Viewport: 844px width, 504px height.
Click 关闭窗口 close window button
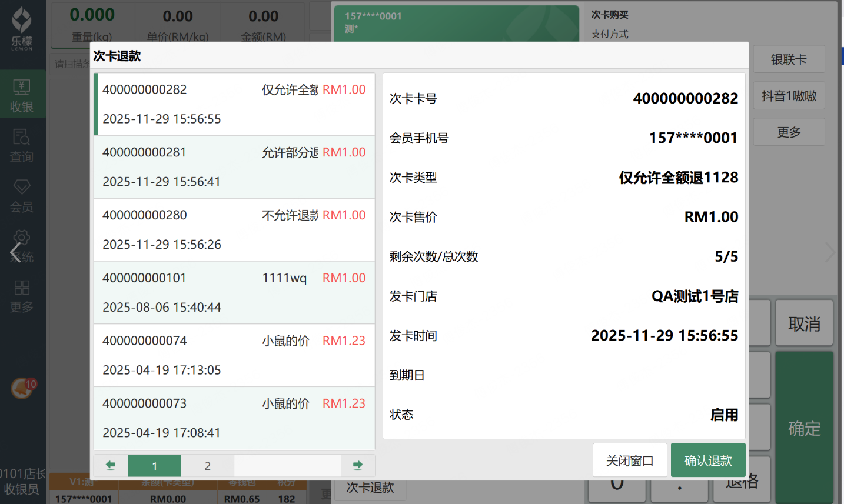coord(630,460)
